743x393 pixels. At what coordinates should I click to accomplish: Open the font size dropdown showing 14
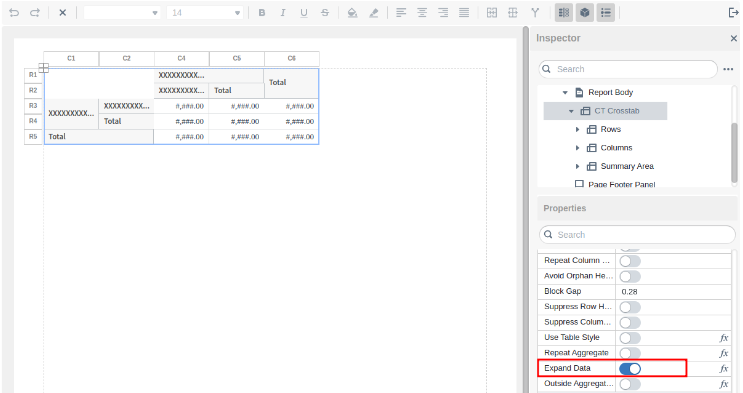(x=205, y=13)
